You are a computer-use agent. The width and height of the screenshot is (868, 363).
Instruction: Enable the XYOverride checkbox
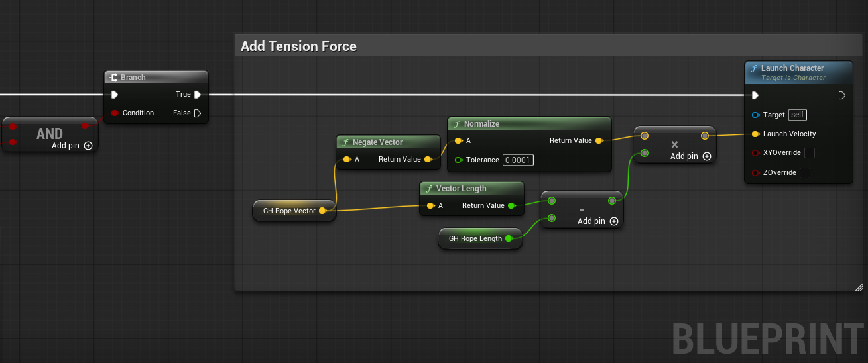[x=809, y=153]
